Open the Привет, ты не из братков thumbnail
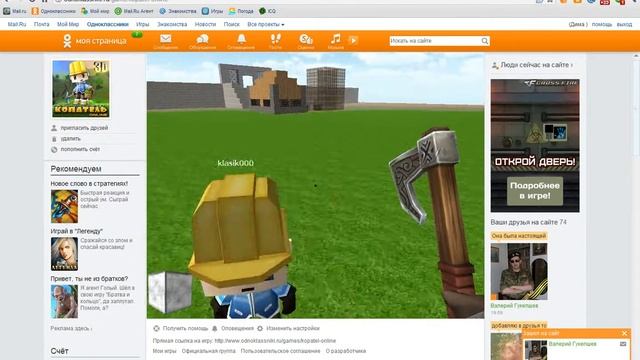This screenshot has height=360, width=640. pyautogui.click(x=64, y=301)
